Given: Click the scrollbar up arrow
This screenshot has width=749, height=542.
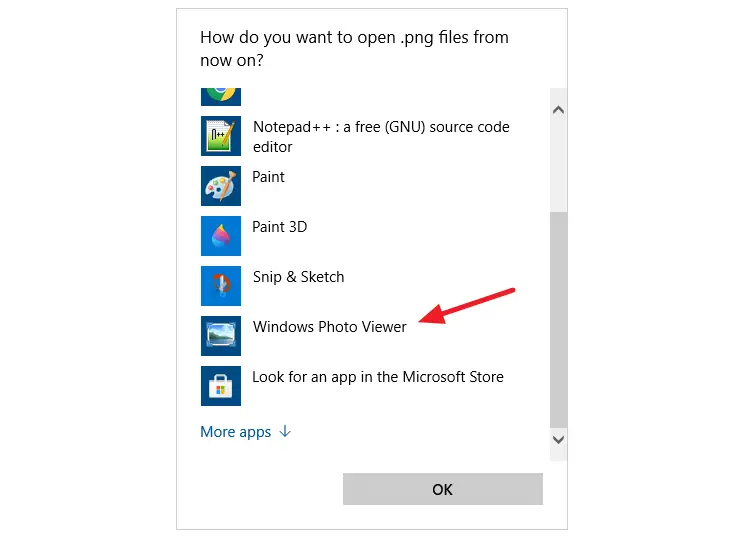Looking at the screenshot, I should (558, 110).
